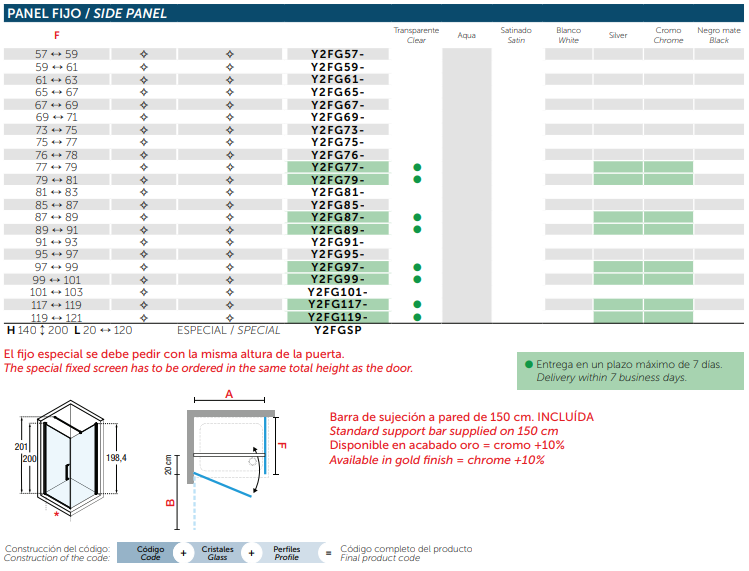Click the Satinado Satin column header

point(516,35)
